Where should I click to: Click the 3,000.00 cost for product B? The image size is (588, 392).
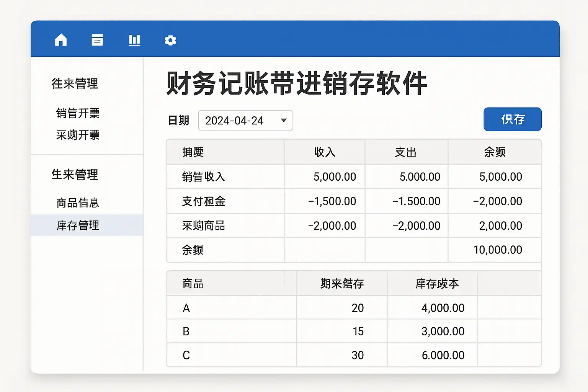pyautogui.click(x=443, y=331)
